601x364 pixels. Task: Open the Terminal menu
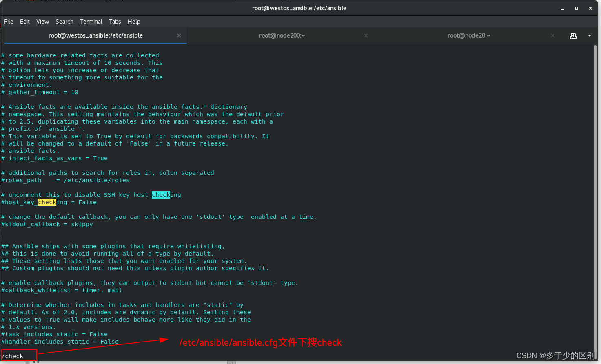(91, 22)
